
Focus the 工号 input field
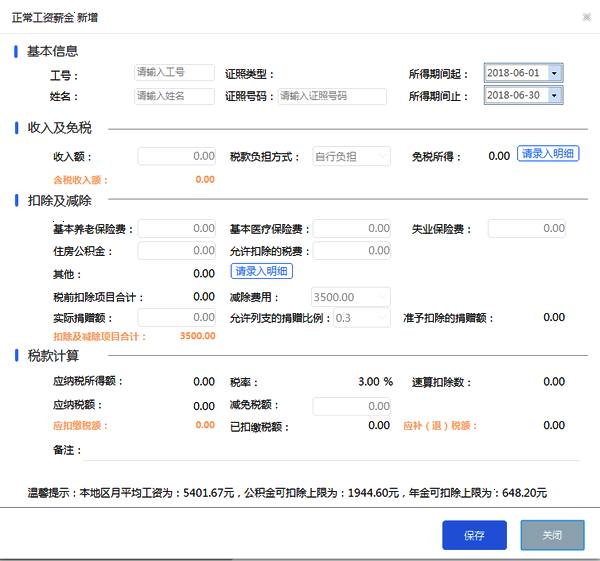coord(174,73)
